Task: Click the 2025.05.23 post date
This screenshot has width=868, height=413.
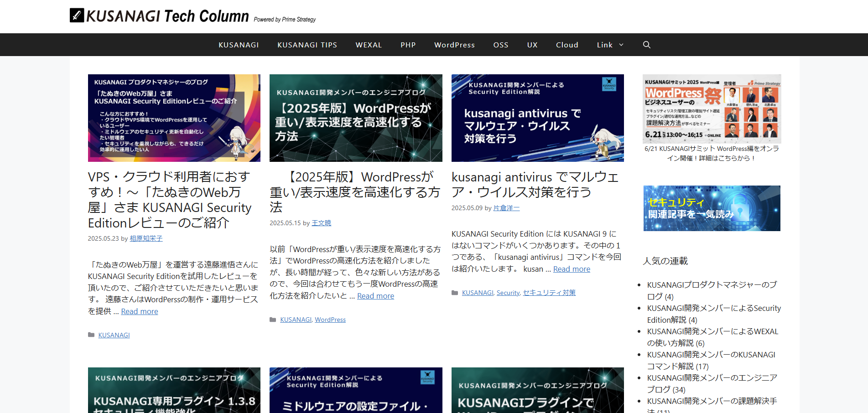Action: click(x=103, y=238)
